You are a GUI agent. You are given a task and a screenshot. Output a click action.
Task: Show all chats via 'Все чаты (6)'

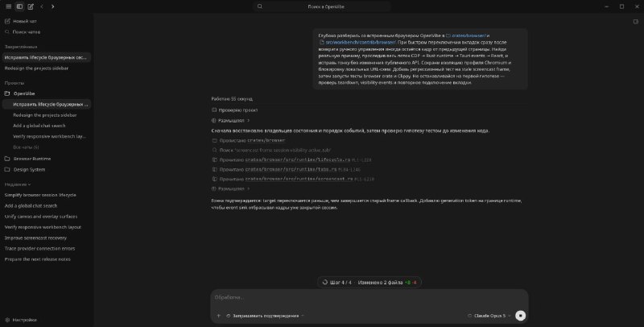(x=26, y=147)
